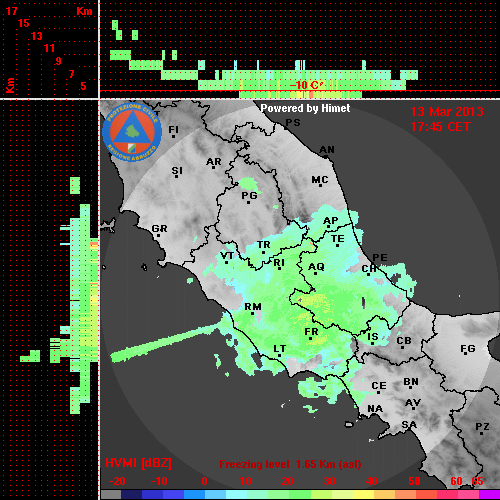Click the TE city label
Viewport: 500px width, 500px height.
[x=338, y=239]
